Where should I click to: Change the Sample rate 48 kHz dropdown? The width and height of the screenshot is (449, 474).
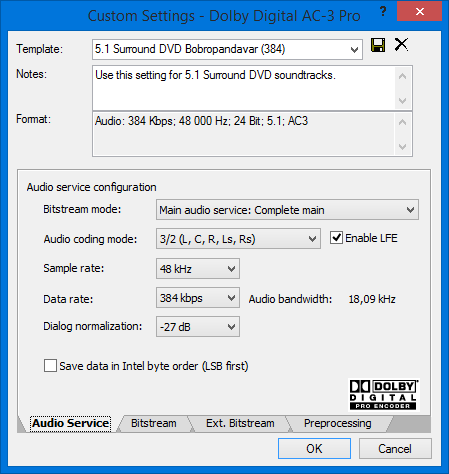point(198,269)
